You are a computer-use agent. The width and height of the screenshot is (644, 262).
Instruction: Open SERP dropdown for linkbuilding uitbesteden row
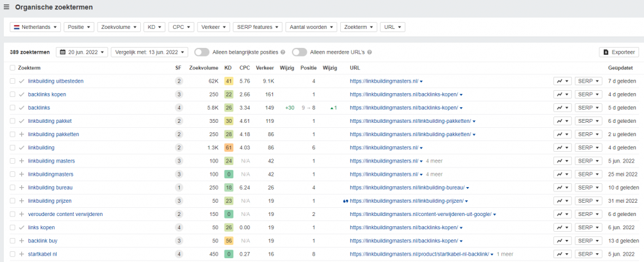click(588, 81)
